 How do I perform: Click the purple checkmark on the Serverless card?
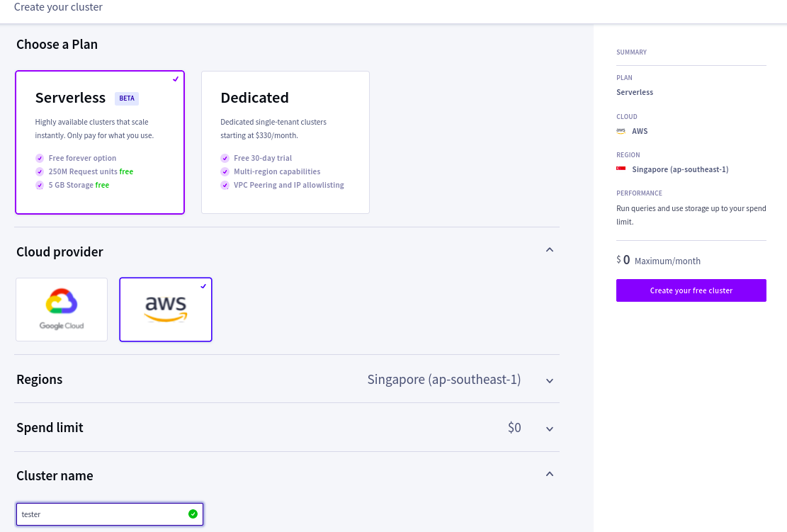click(176, 79)
